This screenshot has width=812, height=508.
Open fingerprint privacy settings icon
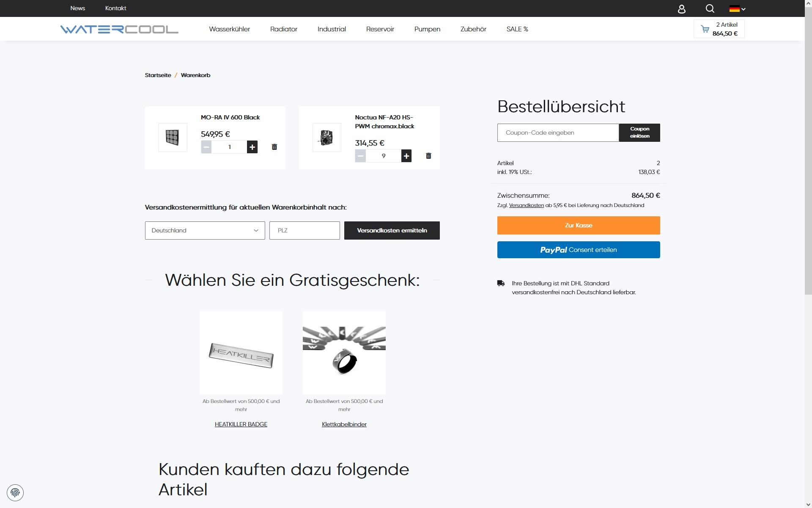pyautogui.click(x=15, y=492)
